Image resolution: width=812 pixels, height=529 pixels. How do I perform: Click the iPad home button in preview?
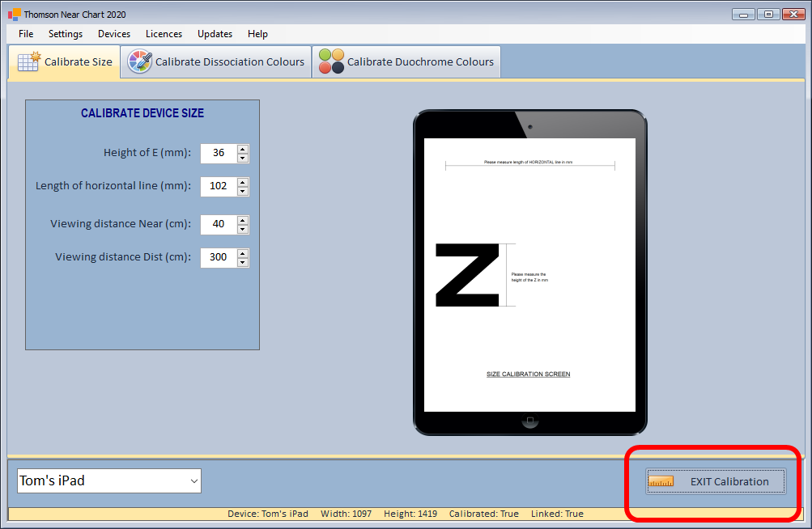pyautogui.click(x=530, y=421)
